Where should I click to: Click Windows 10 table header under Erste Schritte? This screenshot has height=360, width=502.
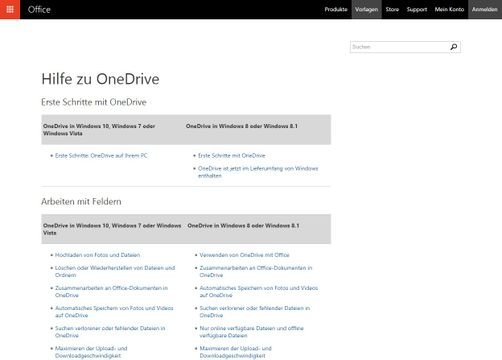(99, 130)
